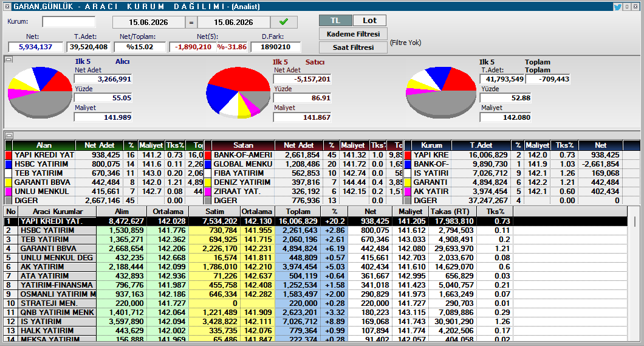Click the Ilk 5 Alıcı pie chart

(x=40, y=92)
